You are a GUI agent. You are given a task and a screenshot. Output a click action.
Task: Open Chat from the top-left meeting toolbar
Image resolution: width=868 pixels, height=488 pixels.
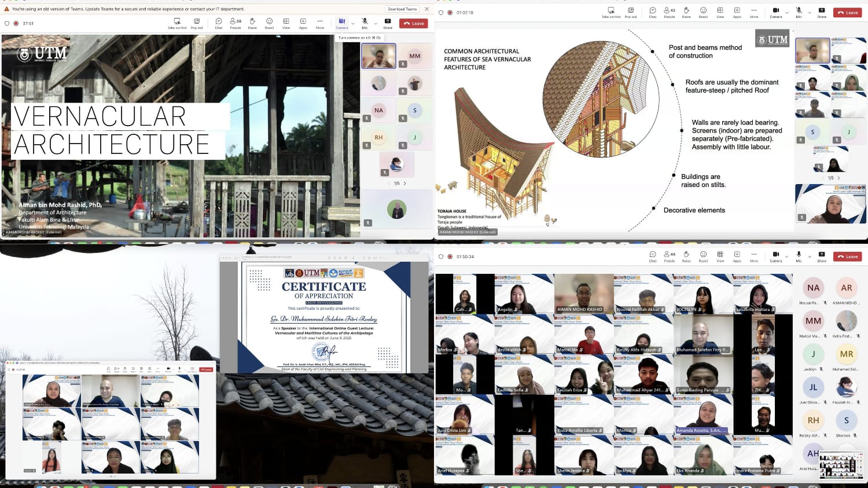218,23
